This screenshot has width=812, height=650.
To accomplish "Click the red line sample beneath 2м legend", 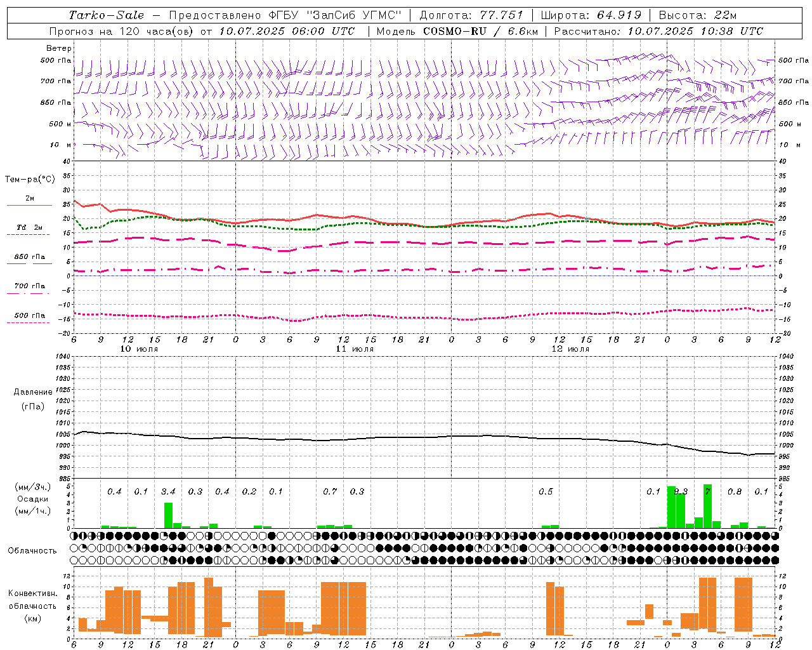I will tap(29, 206).
